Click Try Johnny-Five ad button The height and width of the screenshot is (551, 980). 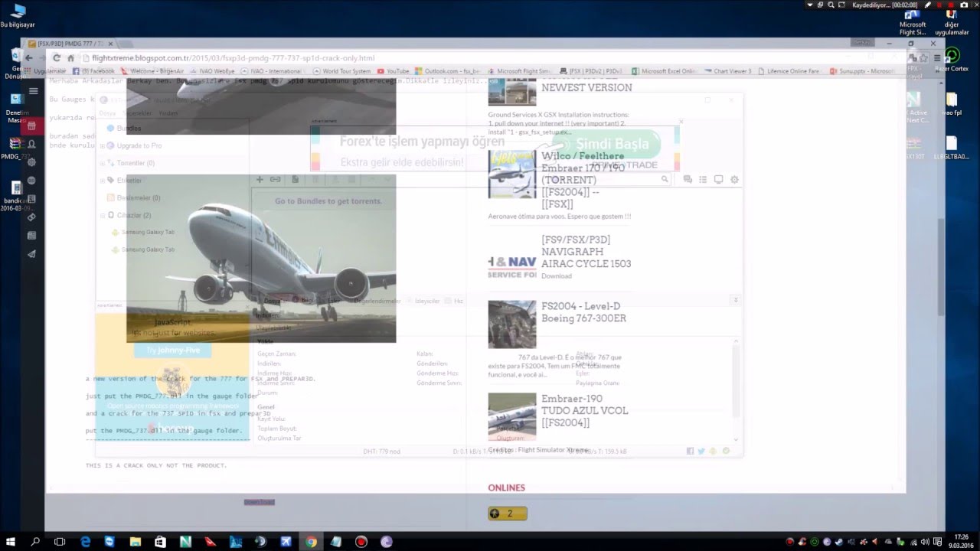click(x=172, y=350)
